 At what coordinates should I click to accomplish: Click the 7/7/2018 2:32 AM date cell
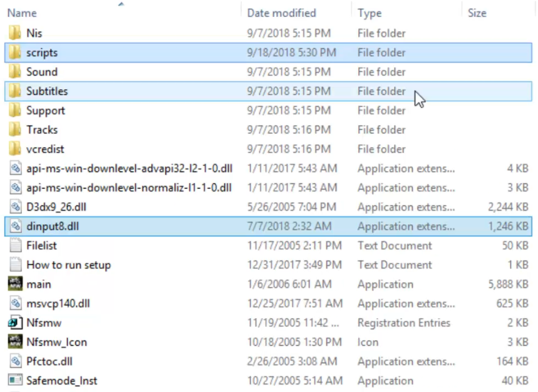tap(289, 226)
